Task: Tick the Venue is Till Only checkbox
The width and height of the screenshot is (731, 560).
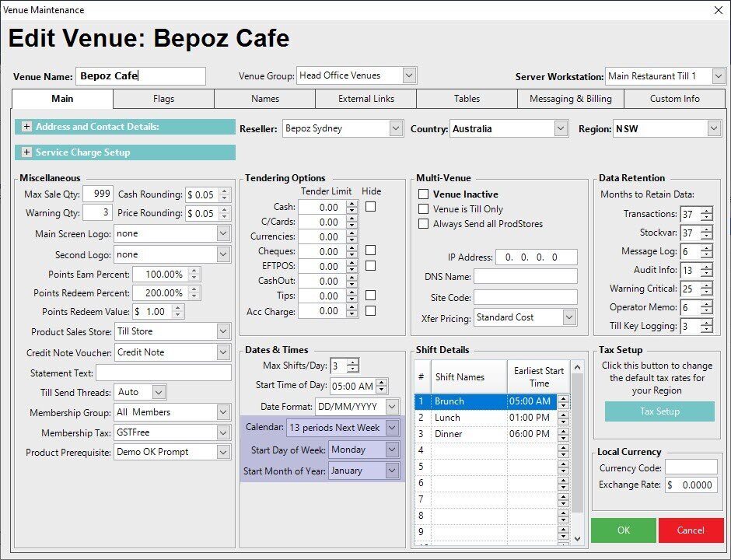Action: coord(424,209)
